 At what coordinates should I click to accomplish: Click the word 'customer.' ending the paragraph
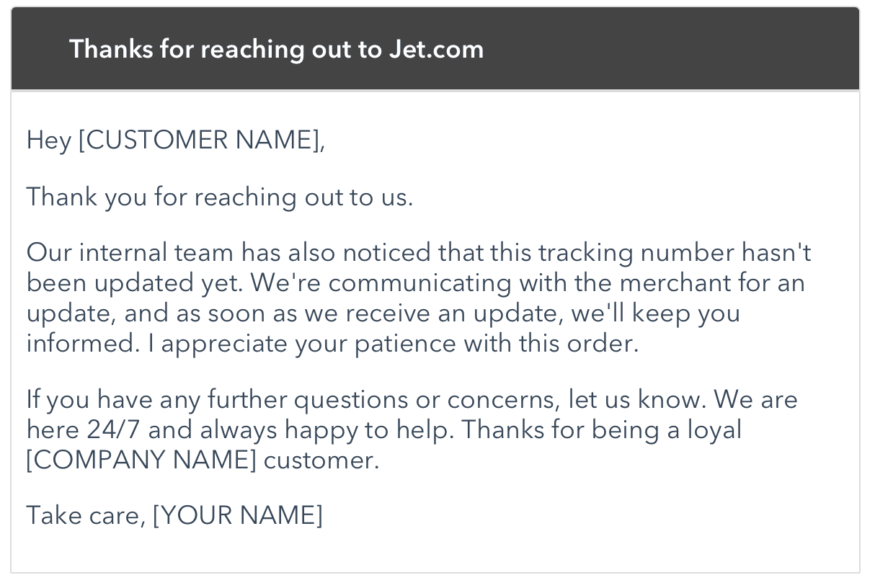tap(321, 460)
